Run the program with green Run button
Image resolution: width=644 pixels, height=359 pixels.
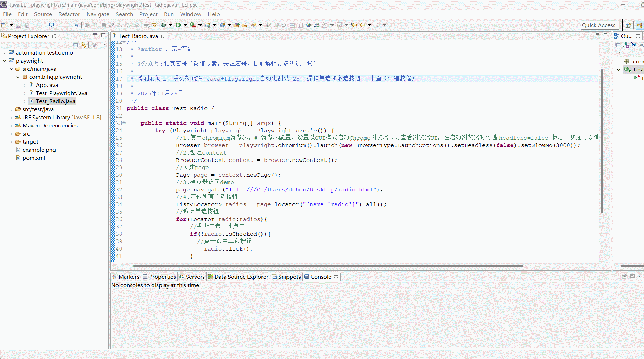pos(178,25)
